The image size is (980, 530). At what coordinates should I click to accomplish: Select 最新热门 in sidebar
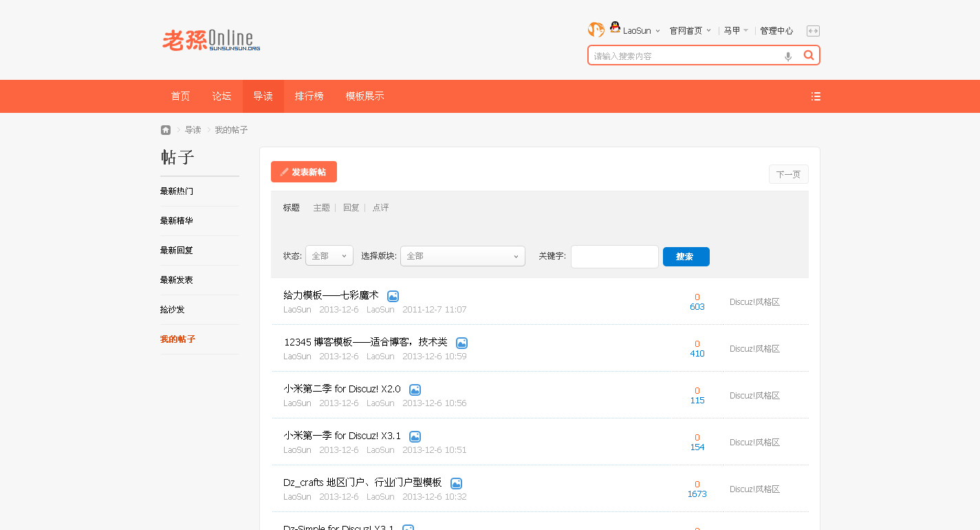177,191
